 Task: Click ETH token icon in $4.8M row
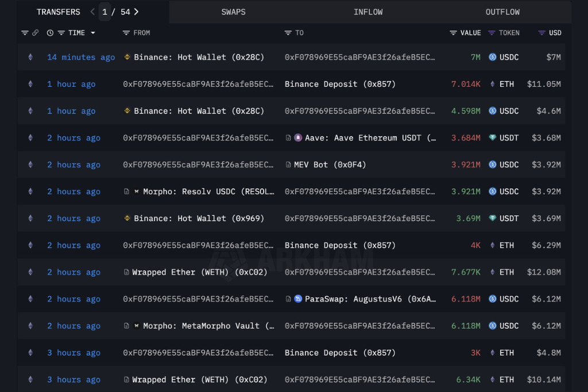click(492, 353)
